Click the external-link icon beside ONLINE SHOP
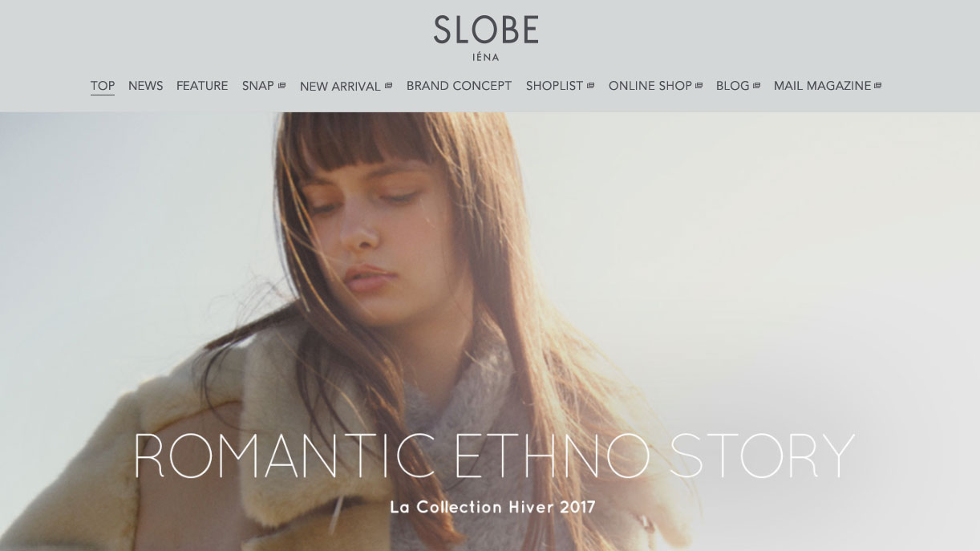The image size is (980, 551). [699, 86]
